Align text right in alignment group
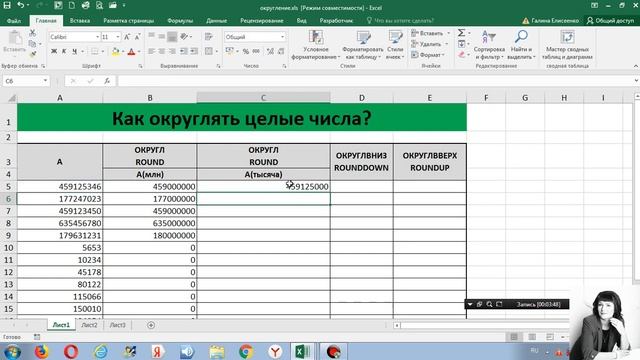 click(172, 51)
